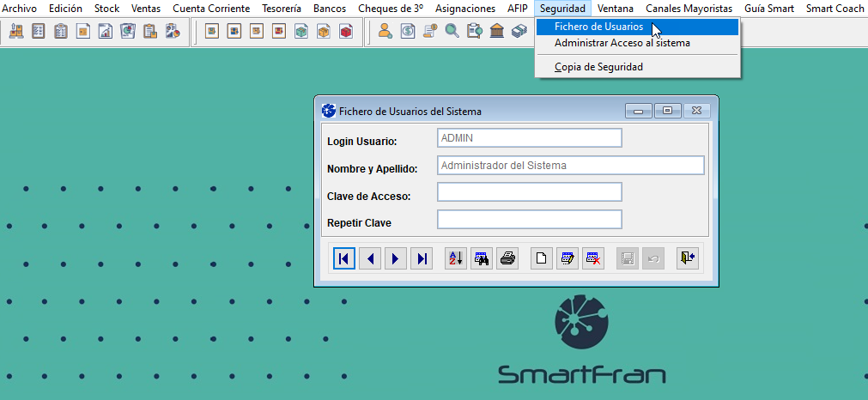868x400 pixels.
Task: Open the Stock menu
Action: pyautogui.click(x=106, y=9)
